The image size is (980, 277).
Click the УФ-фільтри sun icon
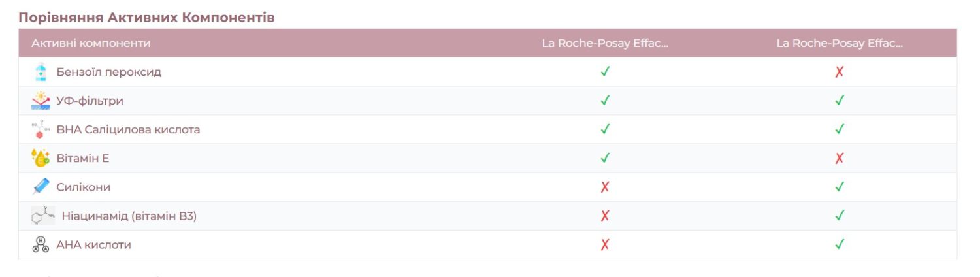pos(41,101)
